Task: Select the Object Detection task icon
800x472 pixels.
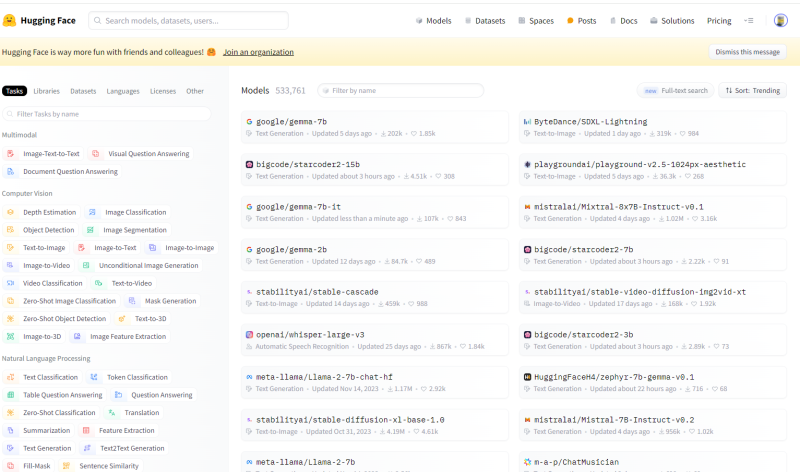Action: coord(11,230)
